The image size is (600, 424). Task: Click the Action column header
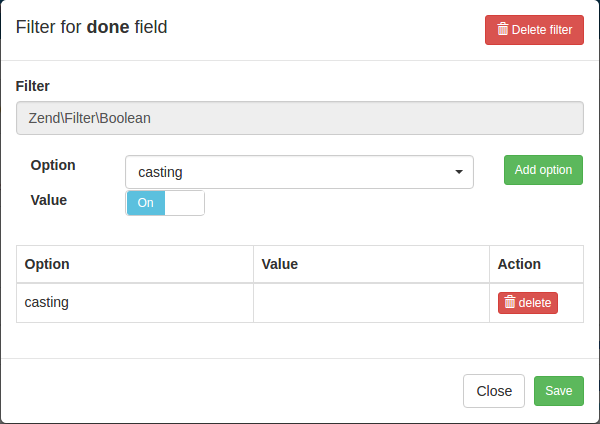click(519, 264)
